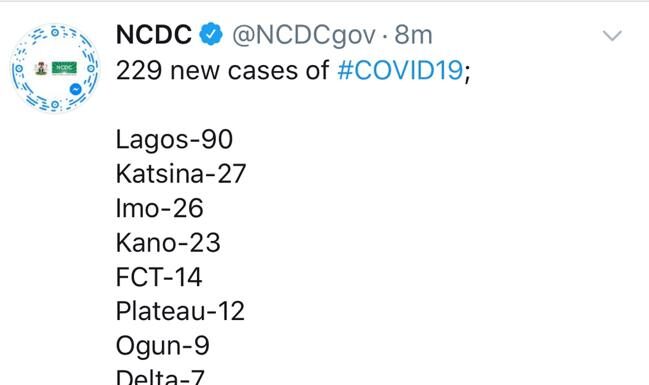Click the Katsina-27 line in the tweet
649x385 pixels.
pos(181,173)
